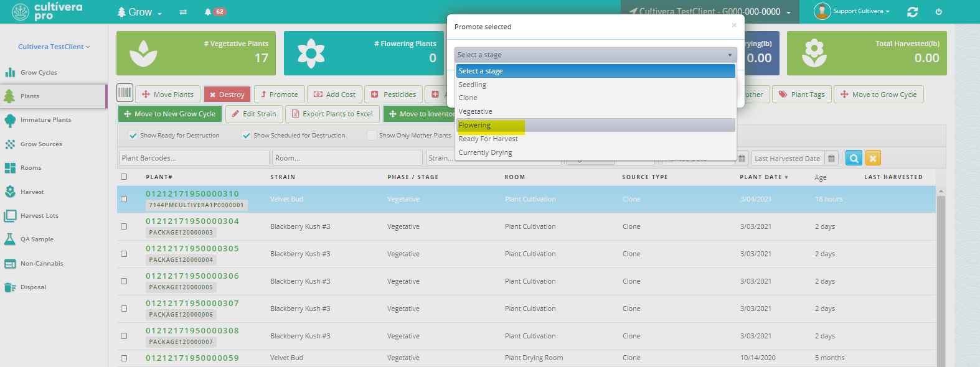Open the Harvest sidebar icon

(x=10, y=192)
